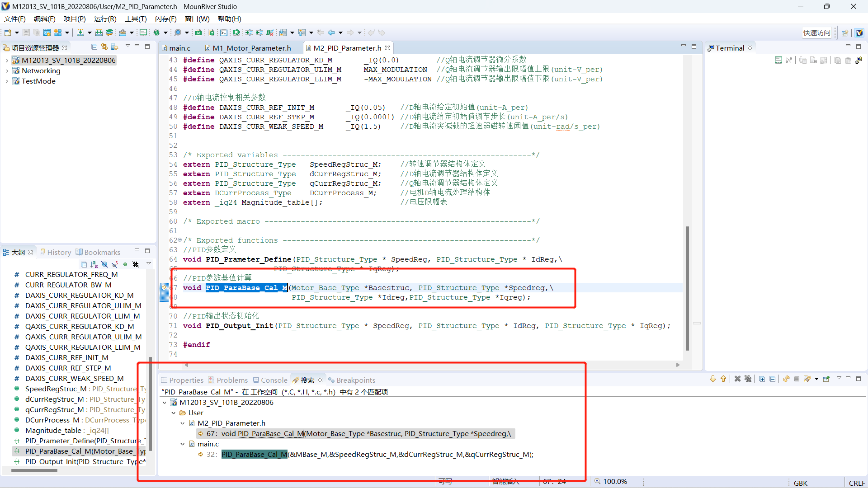The height and width of the screenshot is (488, 868).
Task: Toggle green dot filter in outline toolbar
Action: click(x=125, y=264)
